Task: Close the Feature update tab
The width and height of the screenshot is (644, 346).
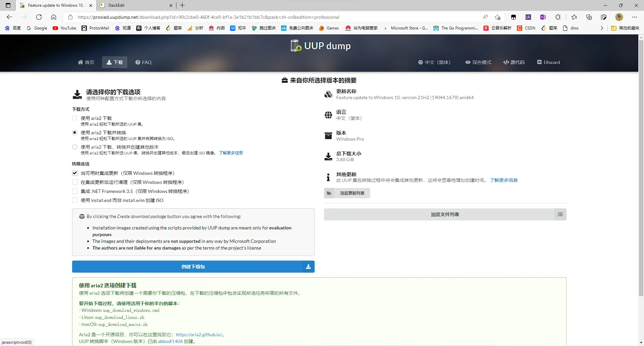Action: pyautogui.click(x=91, y=5)
